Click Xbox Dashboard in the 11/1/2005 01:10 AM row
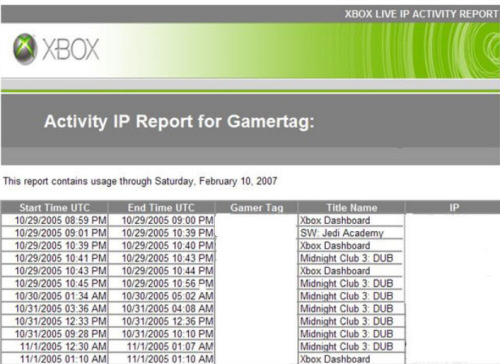 pos(351,359)
